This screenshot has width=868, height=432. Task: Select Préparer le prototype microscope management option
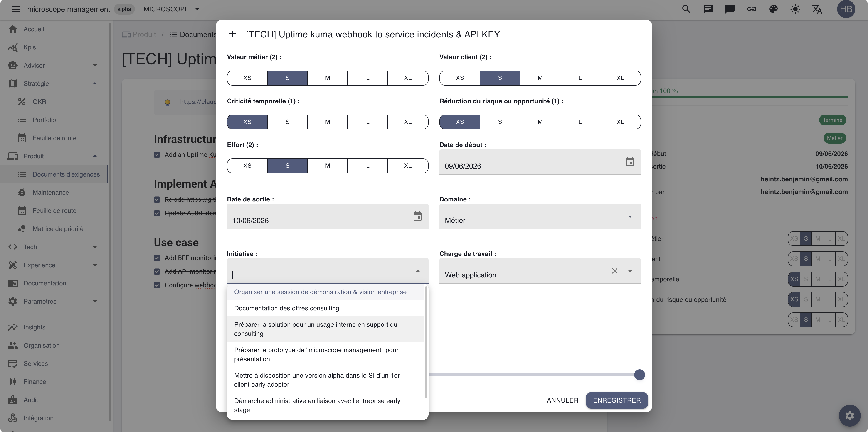[325, 355]
